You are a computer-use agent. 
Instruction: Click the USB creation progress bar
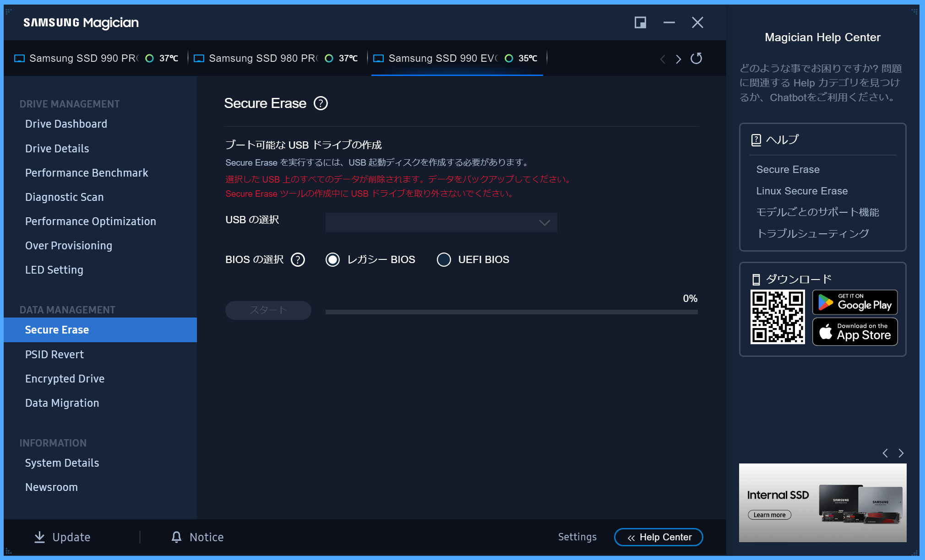tap(511, 312)
